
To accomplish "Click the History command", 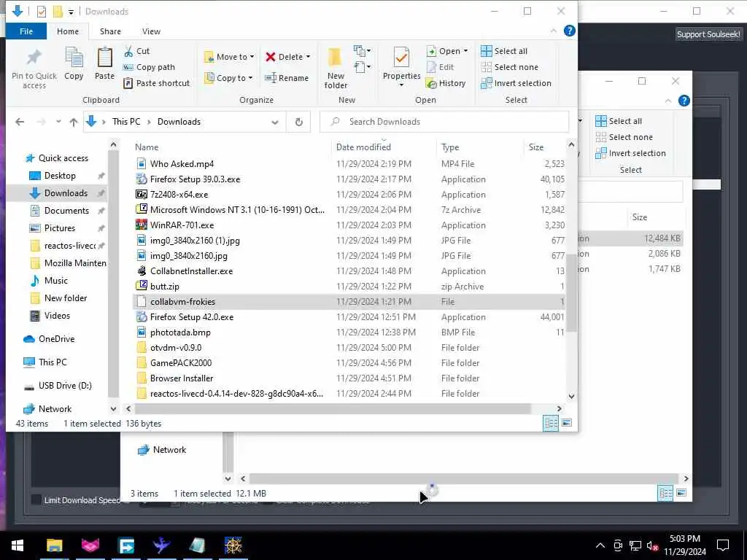I will pos(446,83).
